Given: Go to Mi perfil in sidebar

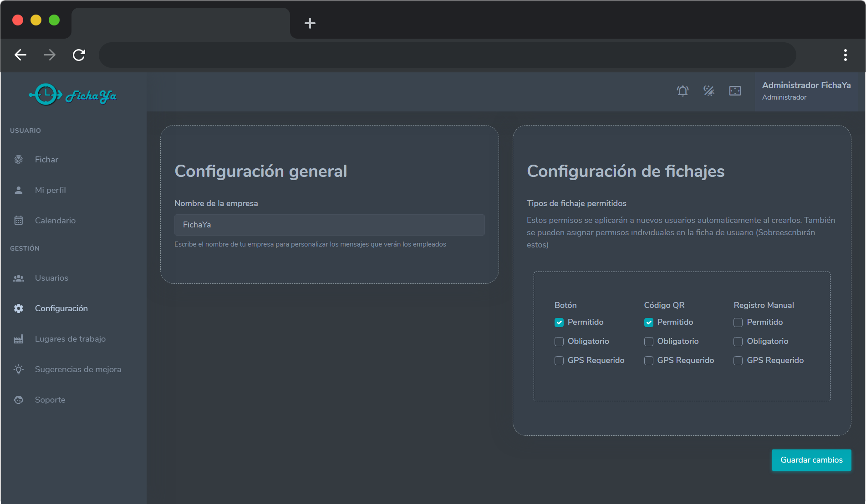Looking at the screenshot, I should click(x=50, y=190).
